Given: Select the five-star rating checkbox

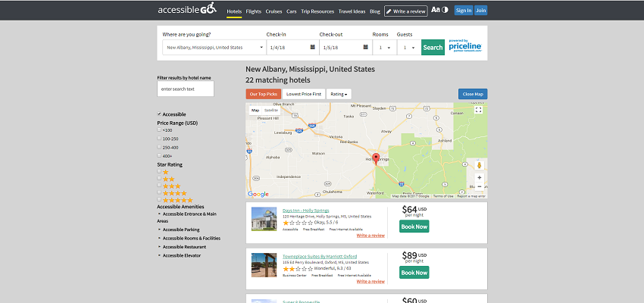Looking at the screenshot, I should pos(159,199).
